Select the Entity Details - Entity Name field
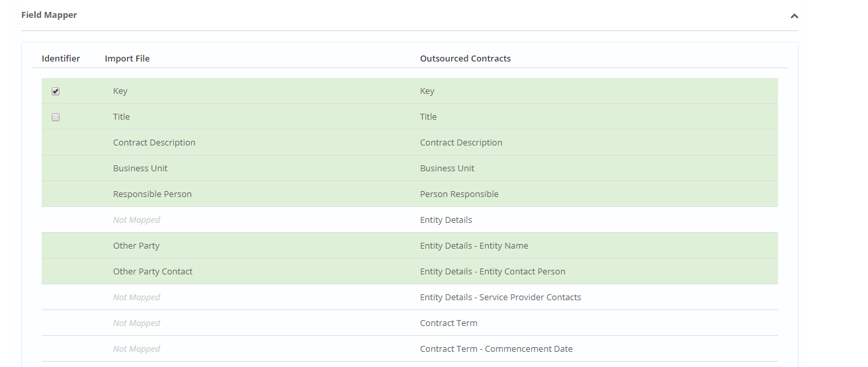868x367 pixels. pos(474,246)
